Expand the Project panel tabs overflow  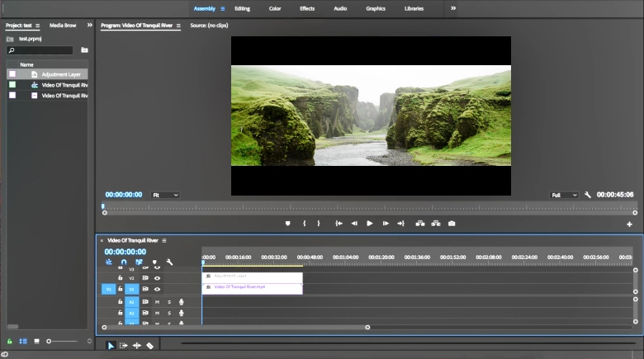(89, 25)
